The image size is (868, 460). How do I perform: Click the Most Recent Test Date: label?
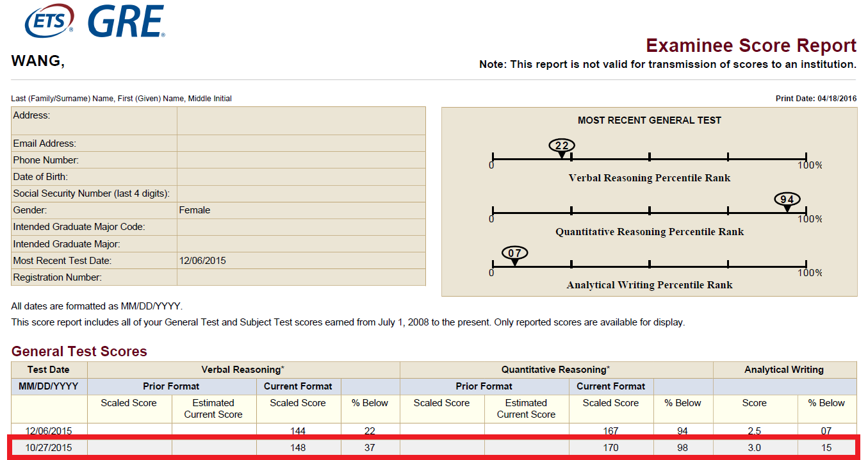(62, 261)
